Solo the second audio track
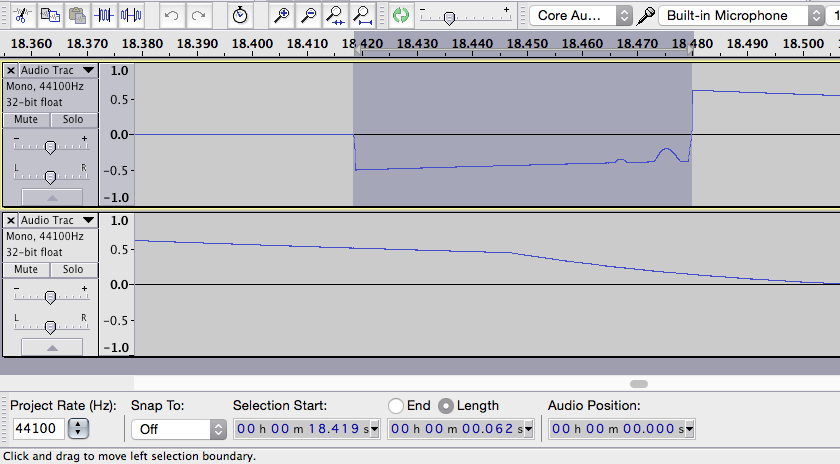The height and width of the screenshot is (464, 840). [73, 269]
